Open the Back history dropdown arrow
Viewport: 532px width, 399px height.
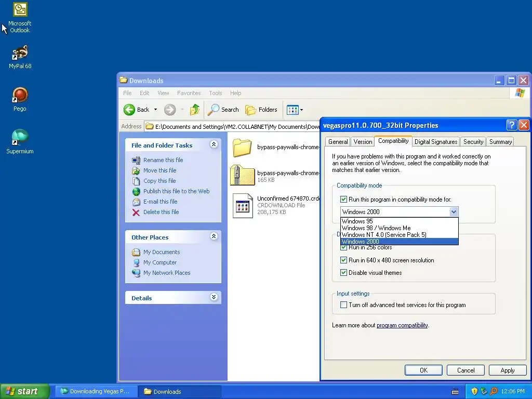pyautogui.click(x=155, y=110)
